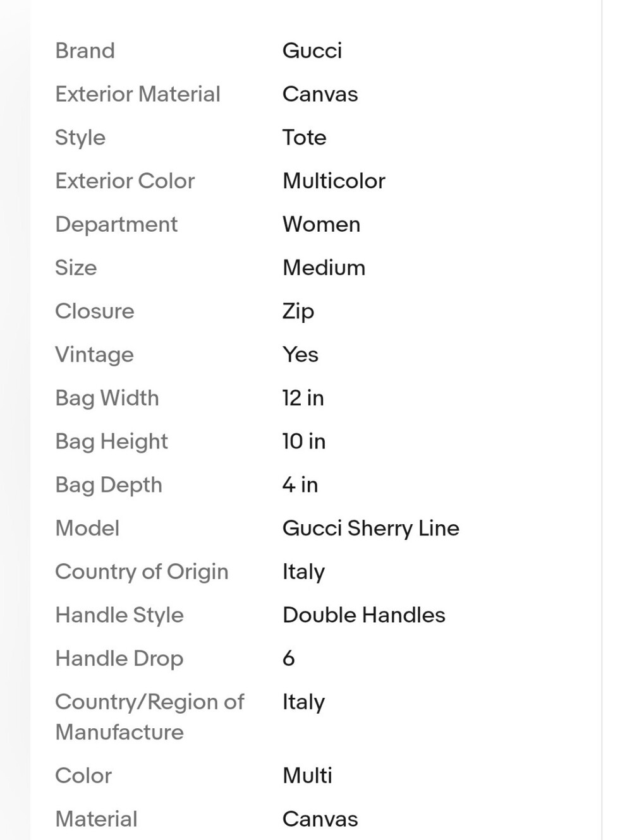Click the Brand label
This screenshot has width=632, height=840.
coord(85,51)
